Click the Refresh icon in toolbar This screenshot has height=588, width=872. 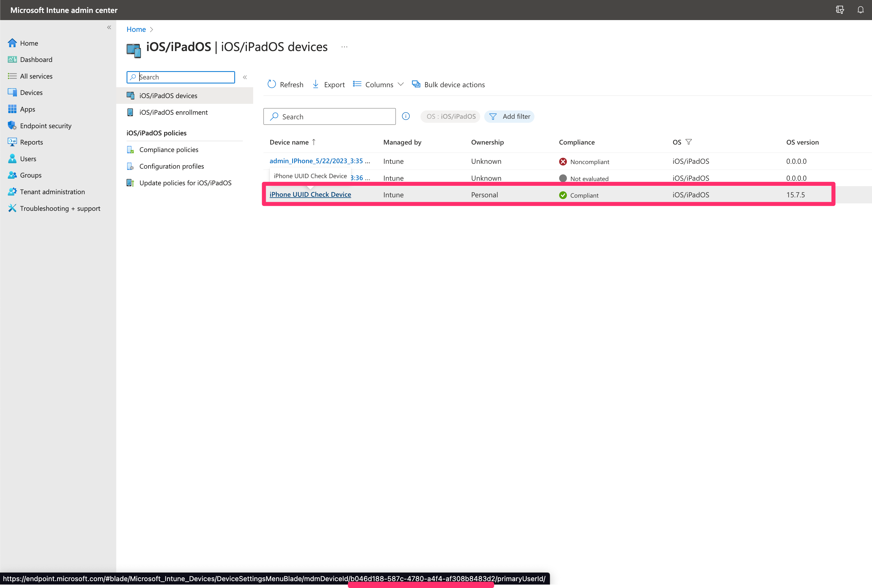click(272, 84)
